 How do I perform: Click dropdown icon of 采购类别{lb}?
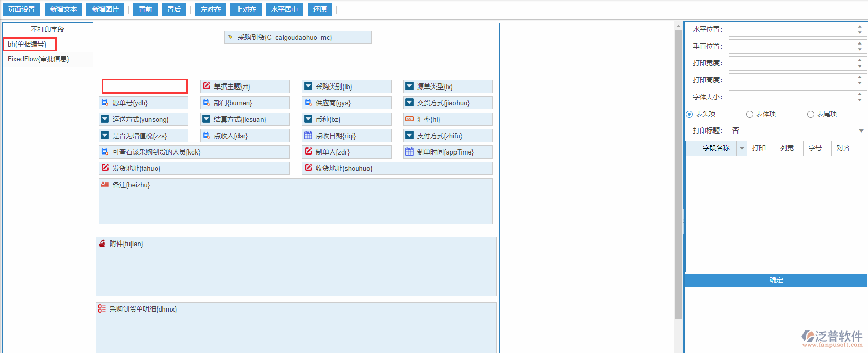point(308,86)
